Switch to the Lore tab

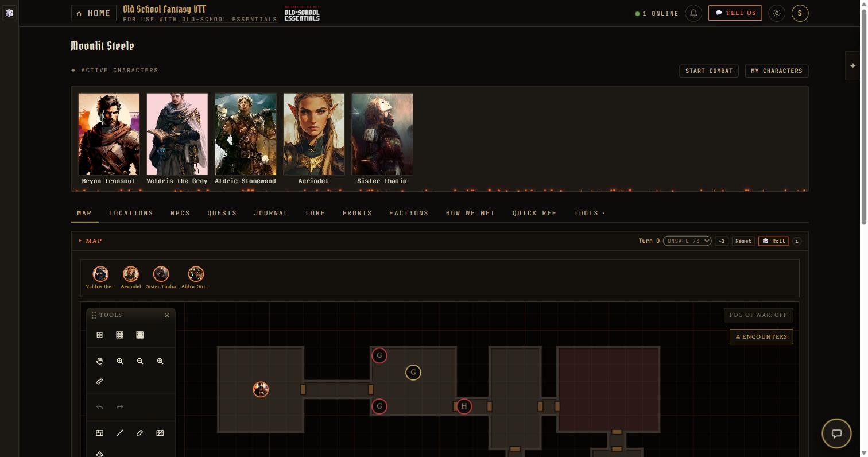coord(315,213)
